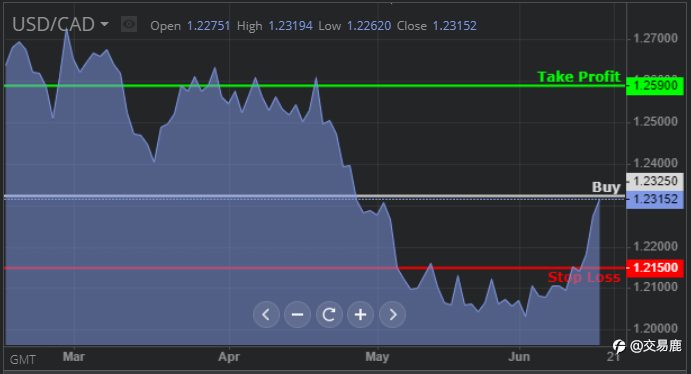Click the Jun date axis label
The height and width of the screenshot is (374, 691).
519,356
